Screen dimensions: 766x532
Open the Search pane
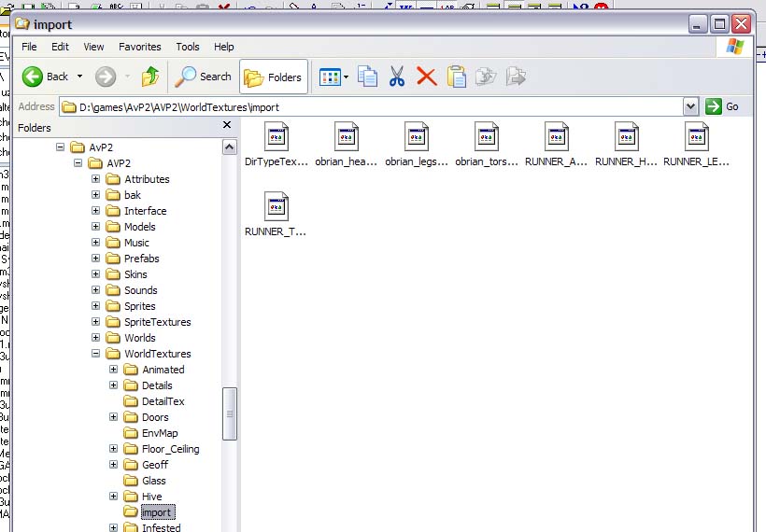[x=203, y=77]
